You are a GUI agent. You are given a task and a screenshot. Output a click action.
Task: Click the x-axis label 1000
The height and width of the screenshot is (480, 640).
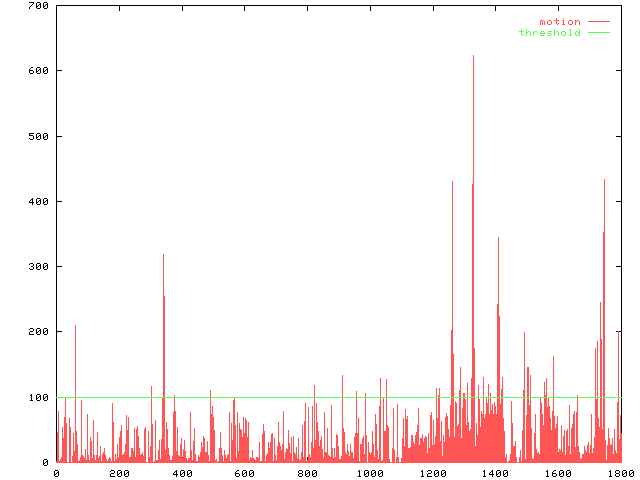pos(370,474)
